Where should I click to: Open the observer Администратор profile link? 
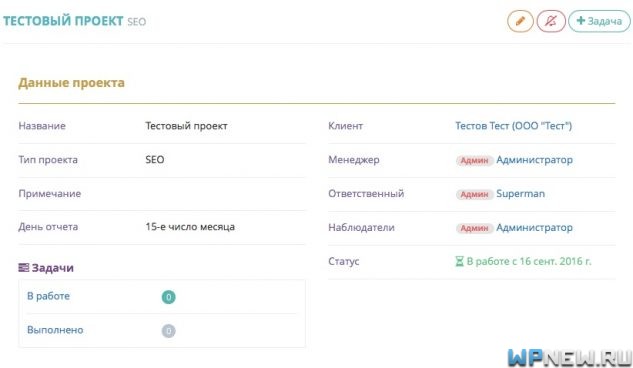pos(534,228)
